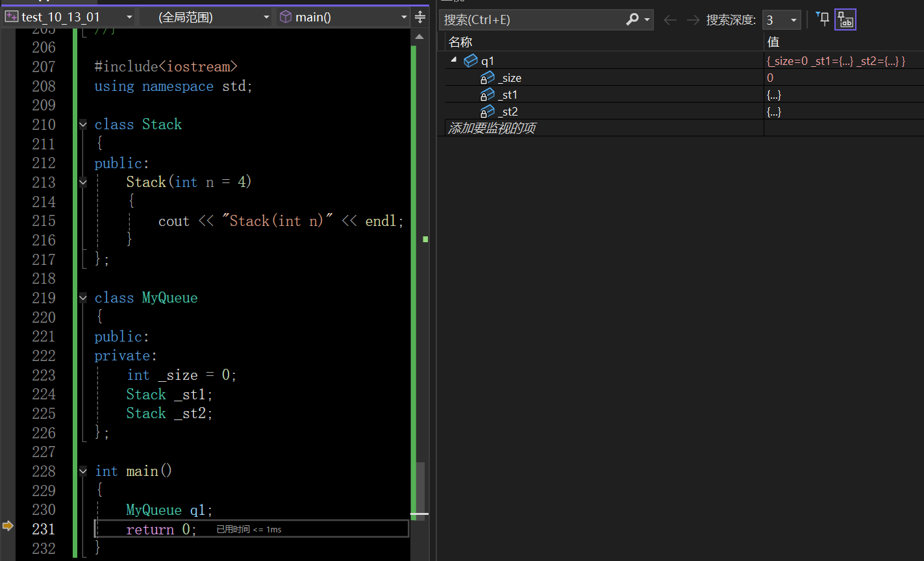This screenshot has height=561, width=924.
Task: Click the blue object icon beside q1
Action: click(x=471, y=61)
